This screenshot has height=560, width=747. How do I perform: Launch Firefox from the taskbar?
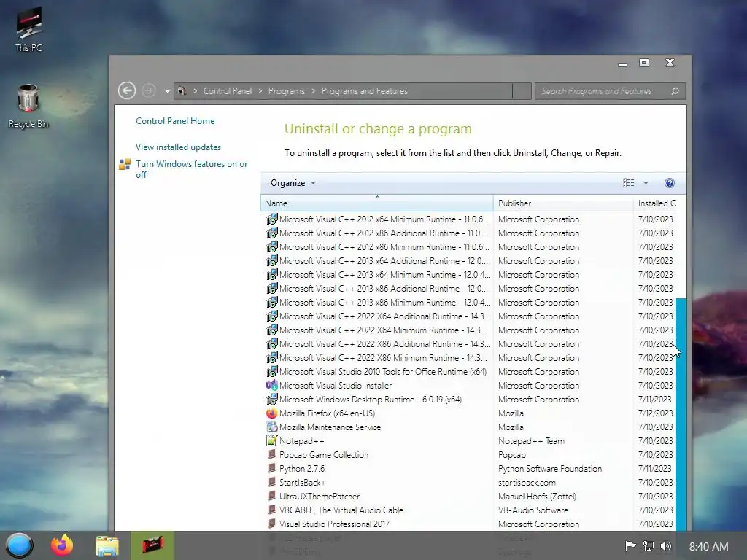(63, 545)
